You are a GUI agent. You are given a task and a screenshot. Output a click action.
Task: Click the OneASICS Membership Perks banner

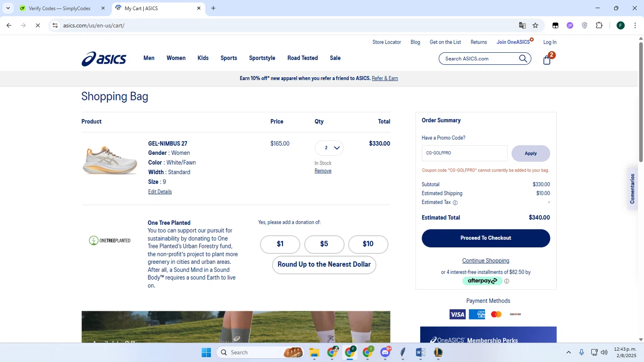[x=488, y=335]
